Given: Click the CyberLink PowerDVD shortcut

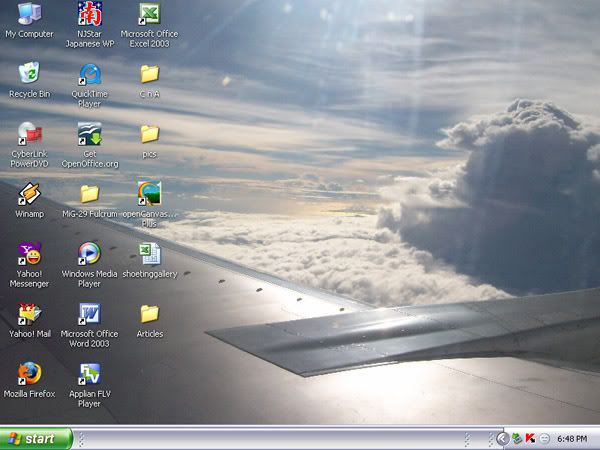Looking at the screenshot, I should point(29,134).
